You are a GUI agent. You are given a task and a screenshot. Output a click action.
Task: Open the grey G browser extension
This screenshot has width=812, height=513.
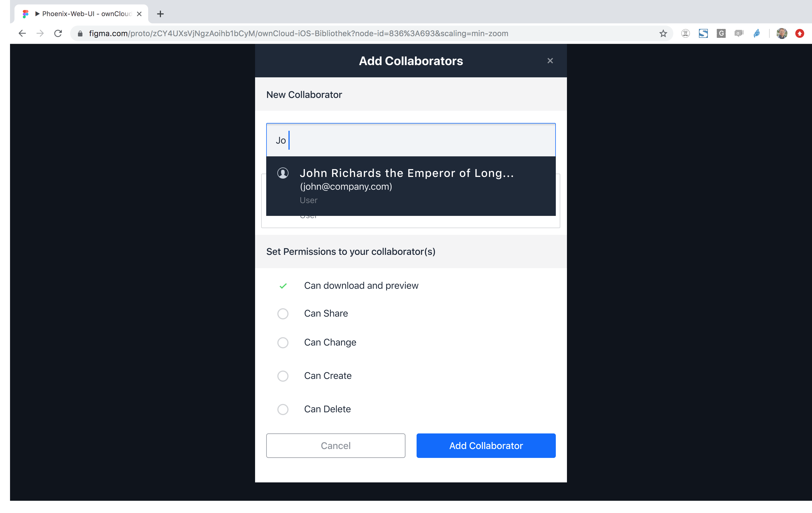pyautogui.click(x=721, y=33)
